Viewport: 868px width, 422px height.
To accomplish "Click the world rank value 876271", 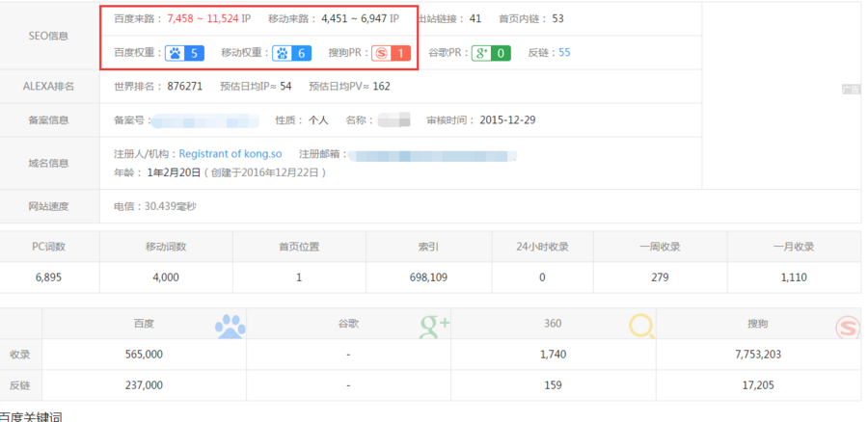I will (185, 87).
